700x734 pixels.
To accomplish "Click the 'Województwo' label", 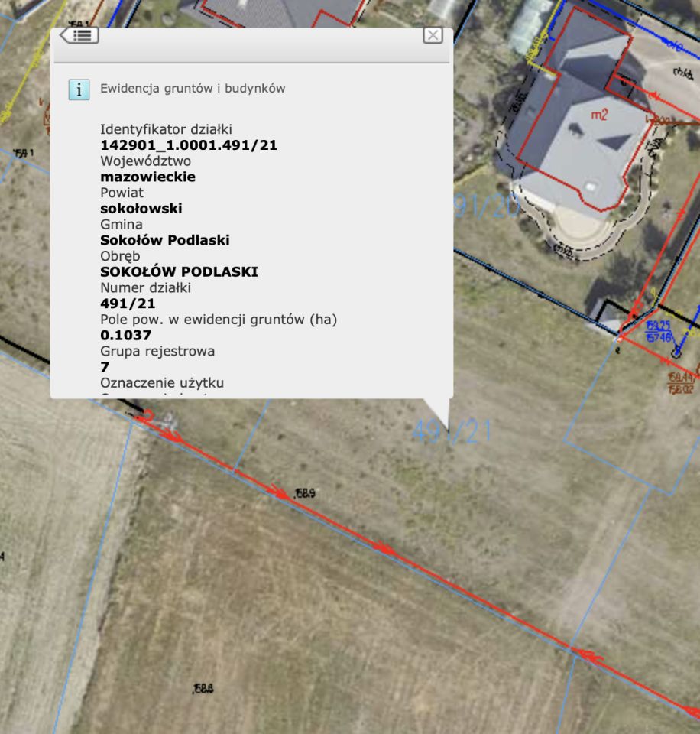I will pos(145,161).
